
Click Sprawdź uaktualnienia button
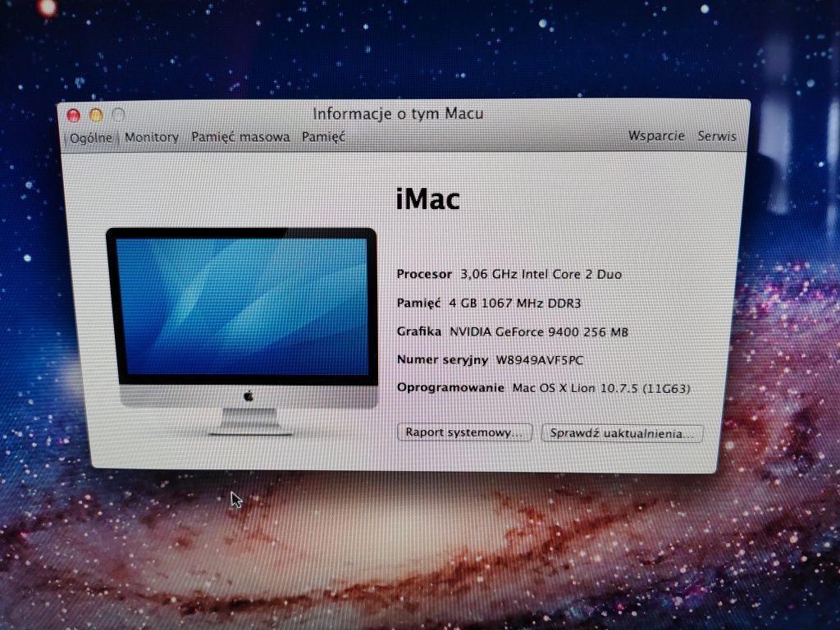(622, 433)
